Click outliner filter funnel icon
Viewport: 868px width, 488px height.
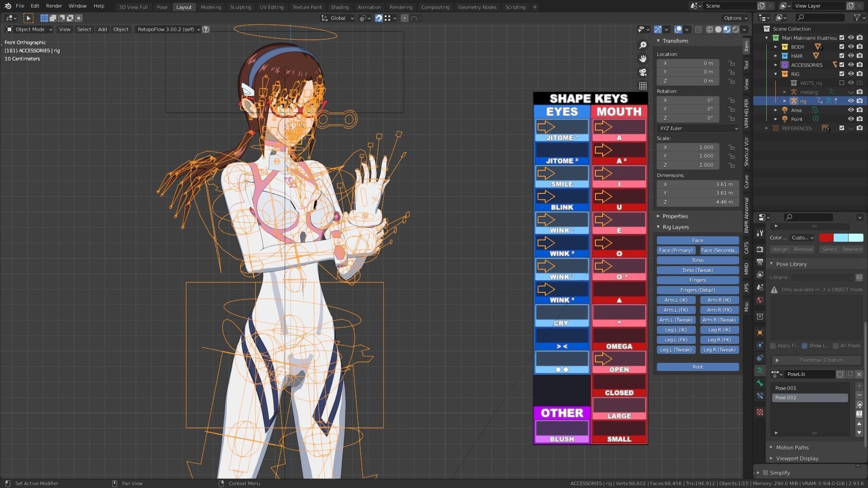pos(857,18)
